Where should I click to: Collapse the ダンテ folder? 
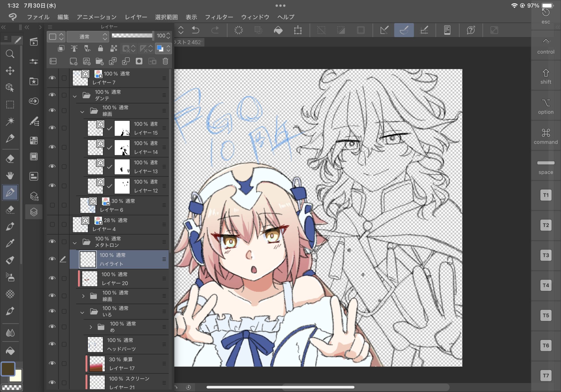click(x=75, y=96)
